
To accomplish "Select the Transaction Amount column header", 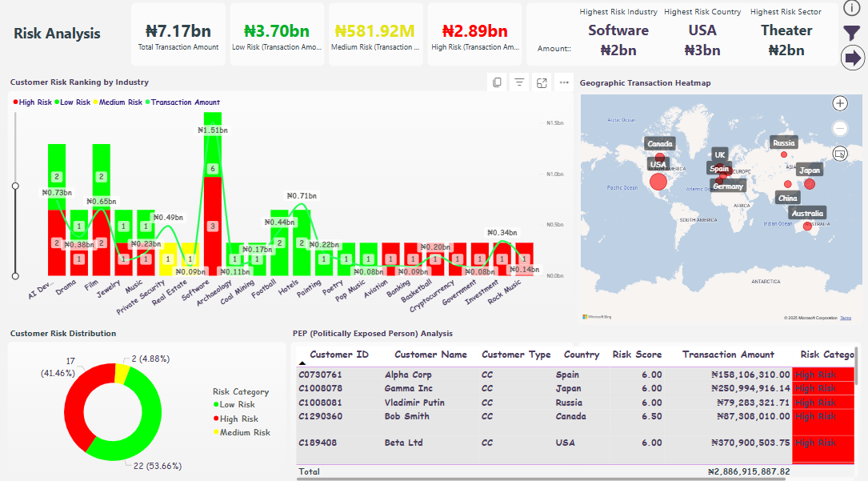I will pos(728,355).
